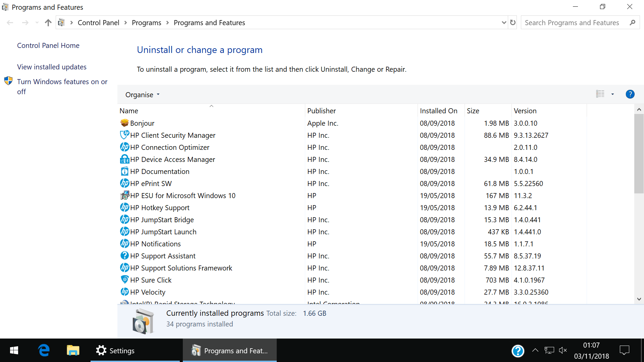Open Turn Windows features on or off
The image size is (644, 362).
62,86
